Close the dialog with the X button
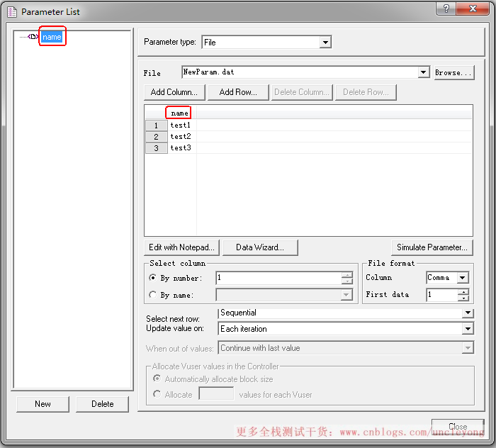Image resolution: width=496 pixels, height=448 pixels. (473, 9)
